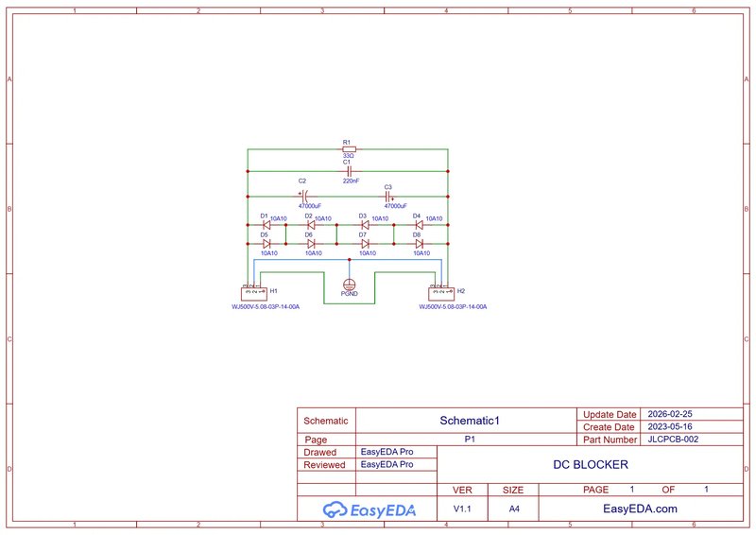Select diode D8 symbol
Screen dimensions: 756x535
click(419, 244)
